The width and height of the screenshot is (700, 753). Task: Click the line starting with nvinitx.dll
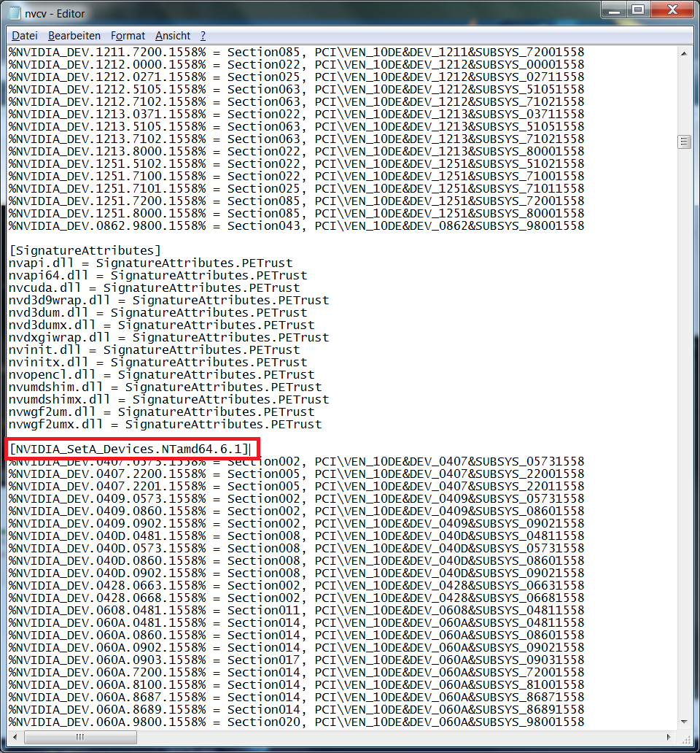[x=157, y=363]
